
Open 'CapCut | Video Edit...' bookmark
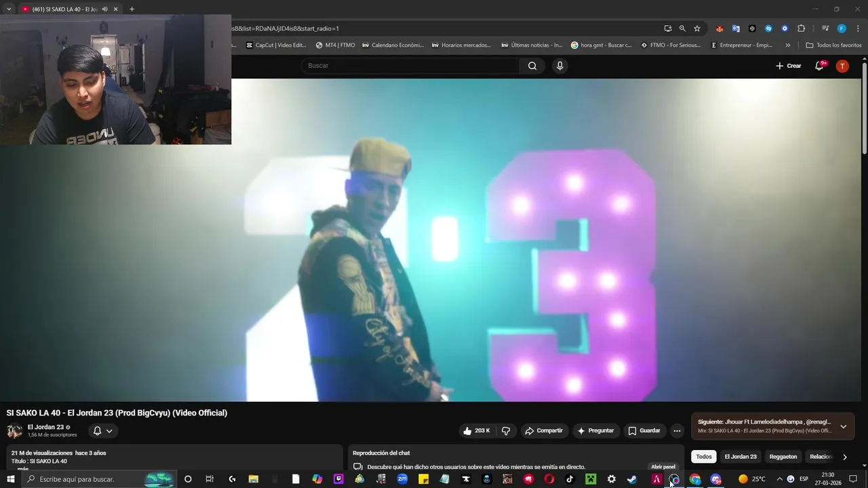tap(276, 45)
